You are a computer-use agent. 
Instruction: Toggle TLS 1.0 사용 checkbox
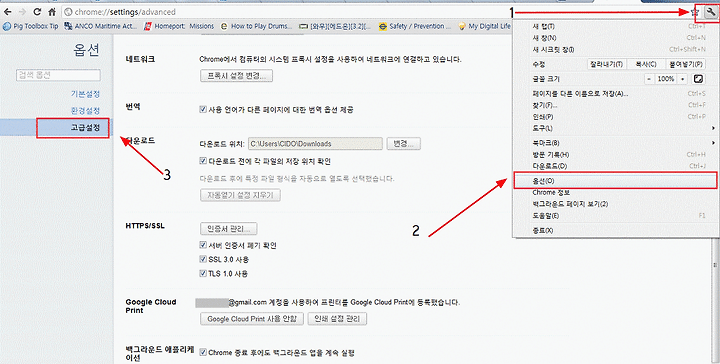203,274
